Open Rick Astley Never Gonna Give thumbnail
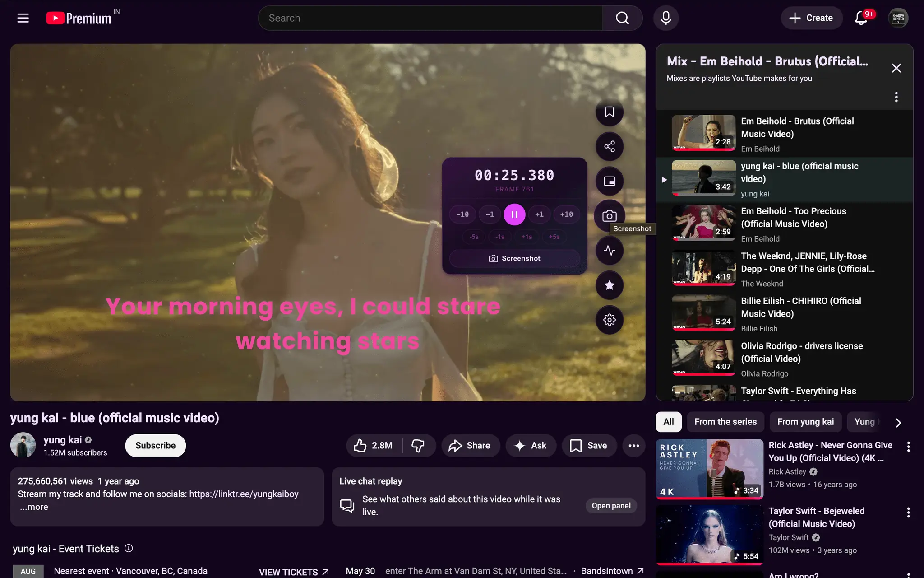This screenshot has width=924, height=578. [x=709, y=469]
